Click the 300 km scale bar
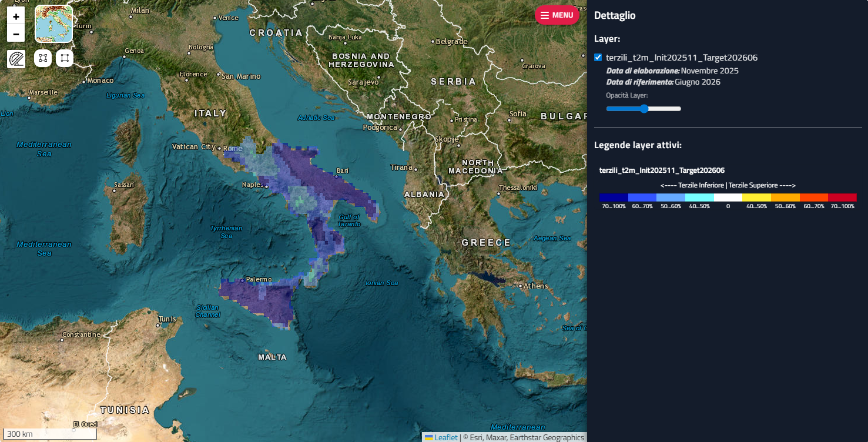This screenshot has height=442, width=868. point(50,434)
